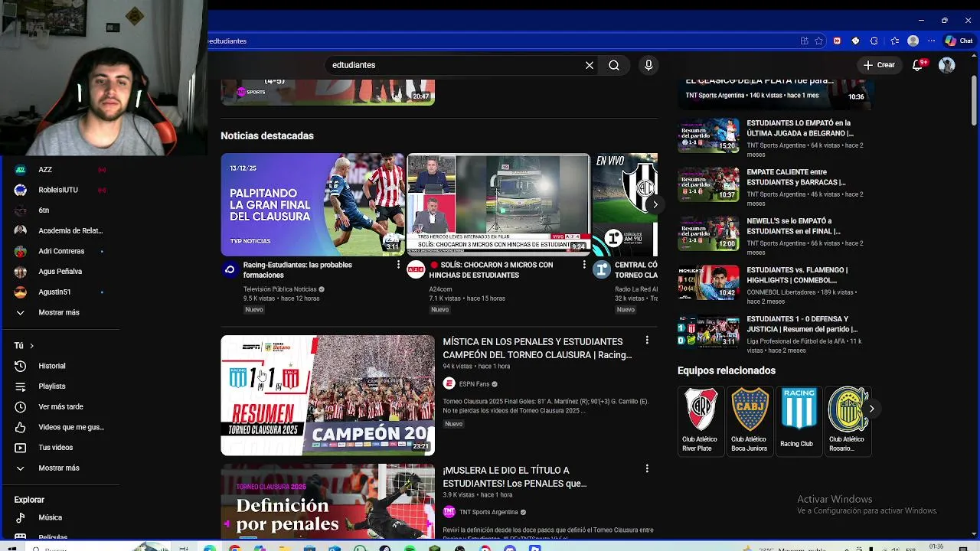Image resolution: width=980 pixels, height=551 pixels.
Task: Start voice search with the microphone
Action: pos(648,65)
